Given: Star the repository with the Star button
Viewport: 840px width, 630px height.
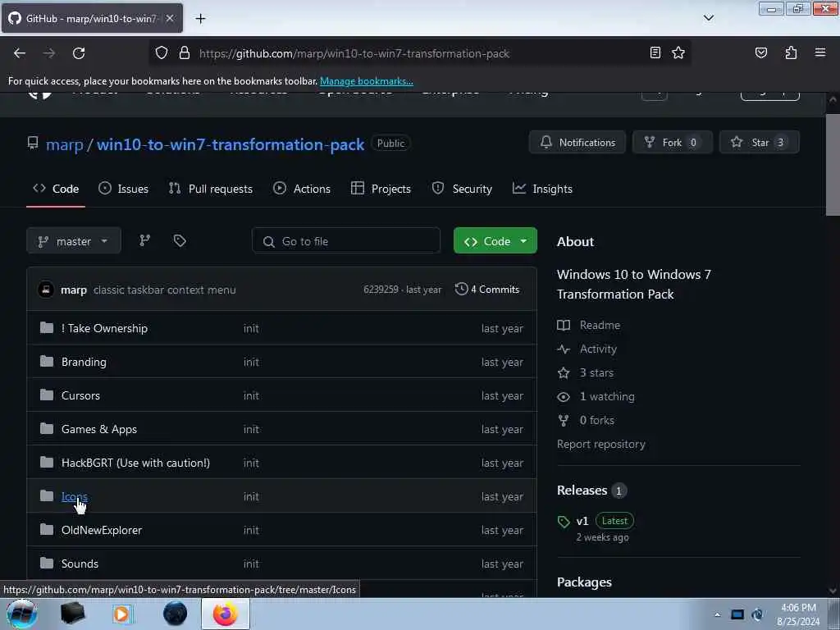Looking at the screenshot, I should (759, 143).
